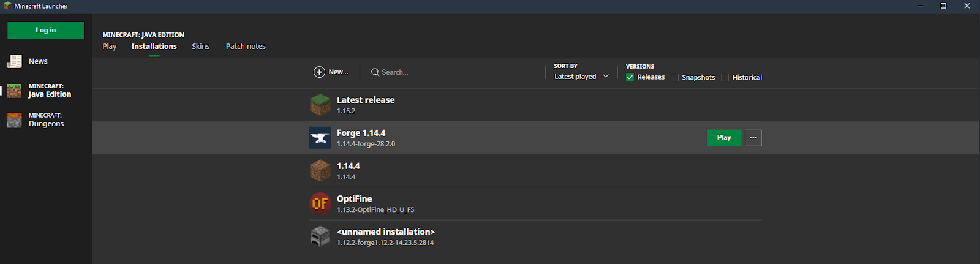Click the Minecraft Launcher title bar icon
The image size is (980, 264).
pyautogui.click(x=7, y=6)
